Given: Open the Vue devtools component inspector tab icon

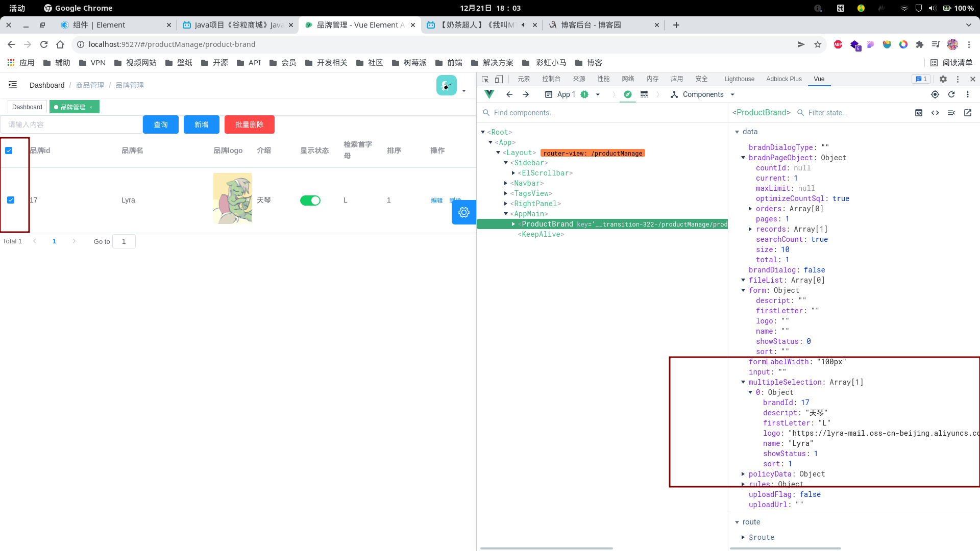Looking at the screenshot, I should tap(628, 94).
